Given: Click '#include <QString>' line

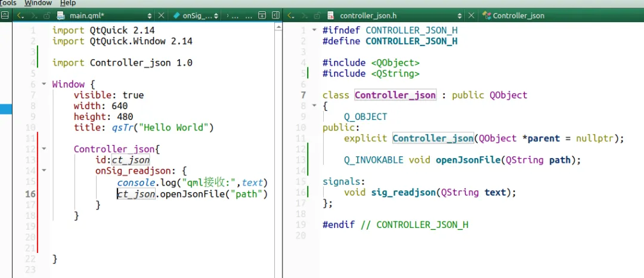Looking at the screenshot, I should [x=371, y=73].
